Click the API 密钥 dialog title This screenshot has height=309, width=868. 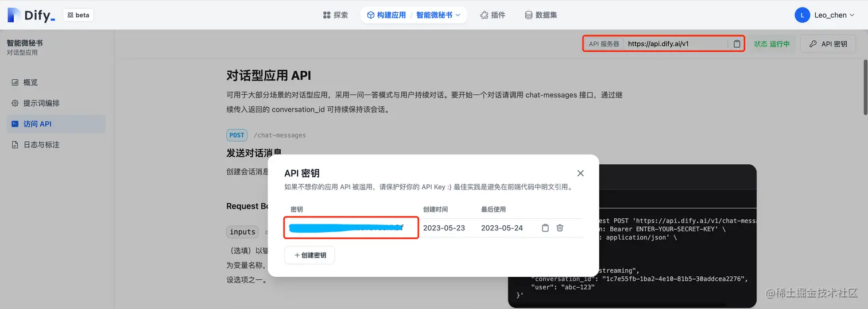pos(302,173)
